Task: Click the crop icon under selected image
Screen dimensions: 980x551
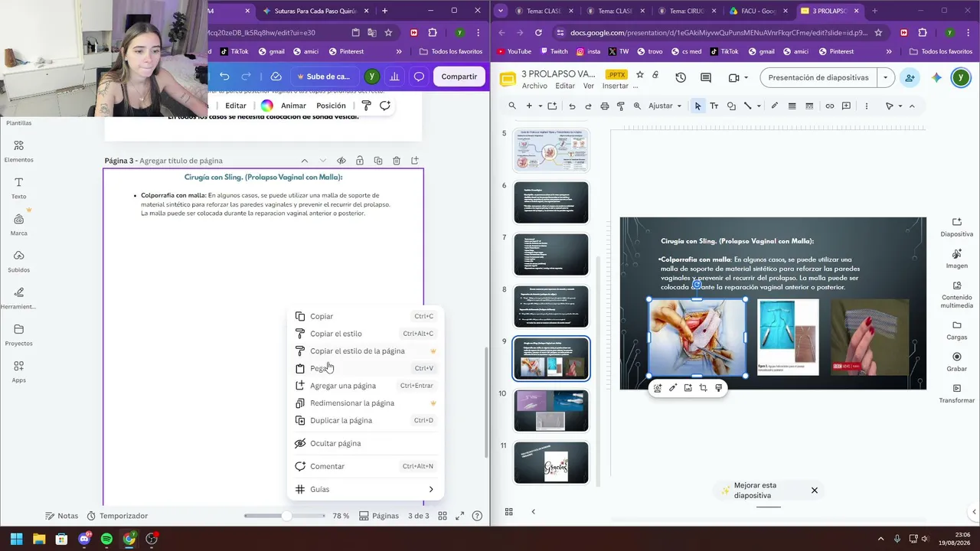Action: point(703,388)
